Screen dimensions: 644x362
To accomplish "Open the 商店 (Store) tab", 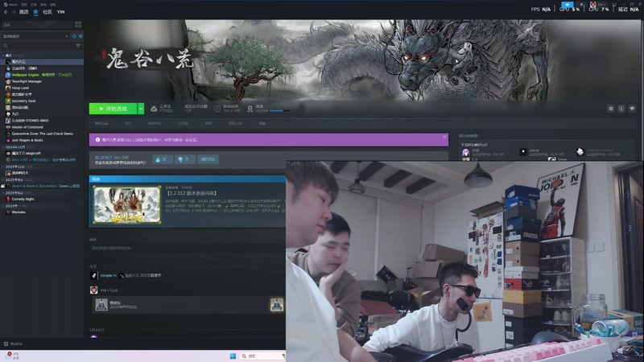I will point(24,12).
